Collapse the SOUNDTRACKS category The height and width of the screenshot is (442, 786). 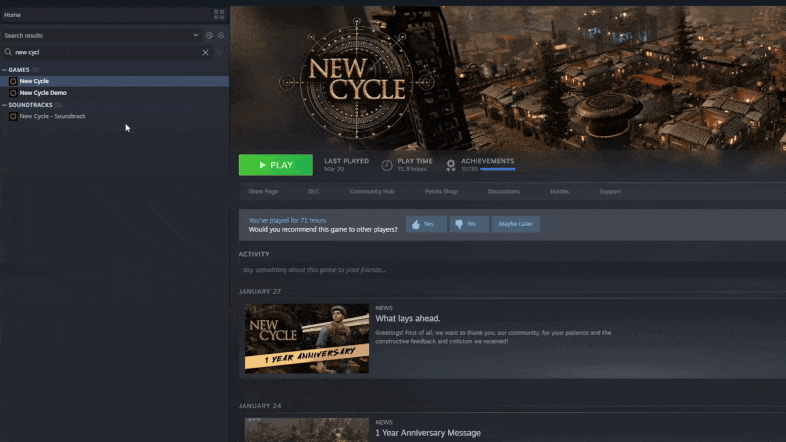pos(5,105)
